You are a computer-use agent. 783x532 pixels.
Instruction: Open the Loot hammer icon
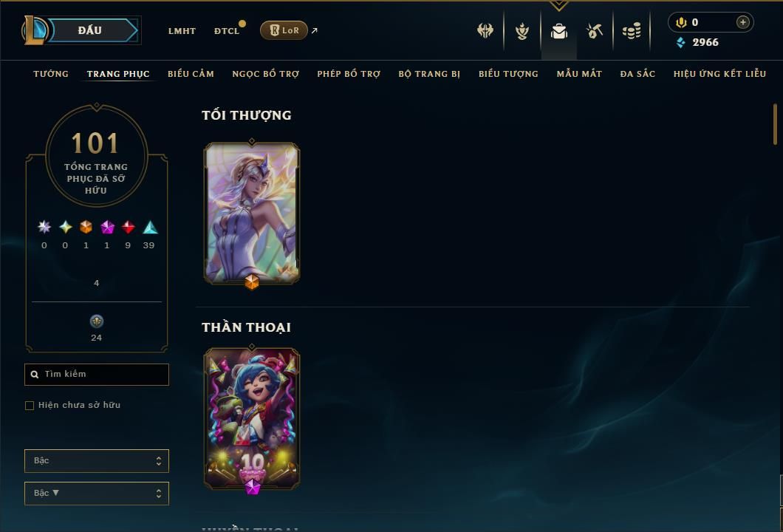coord(594,31)
